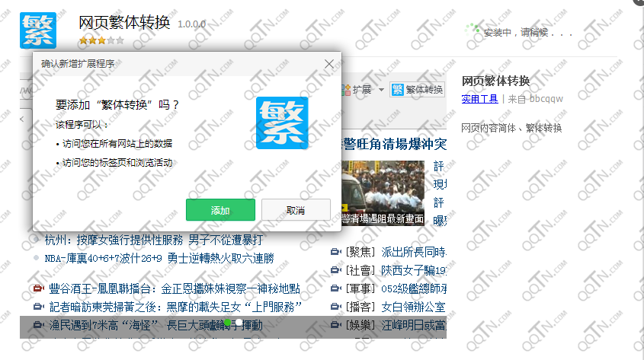
Task: Open the [社會] 陝西女子 news link
Action: [395, 270]
